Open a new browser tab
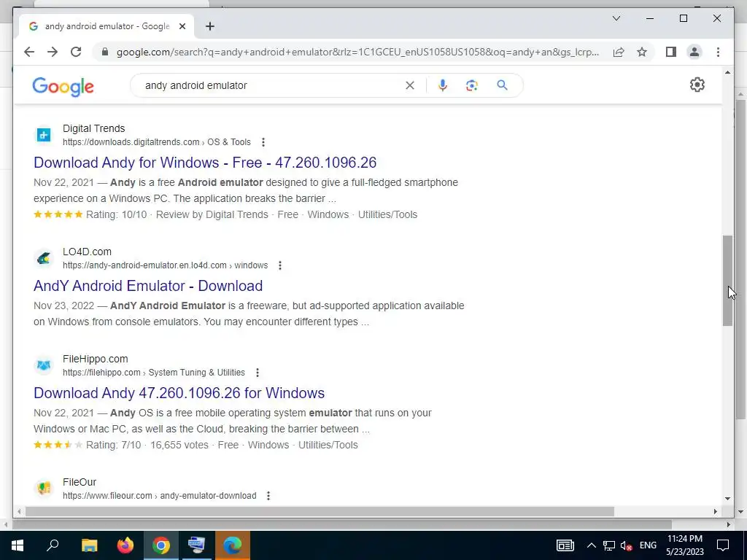The height and width of the screenshot is (560, 747). point(210,26)
